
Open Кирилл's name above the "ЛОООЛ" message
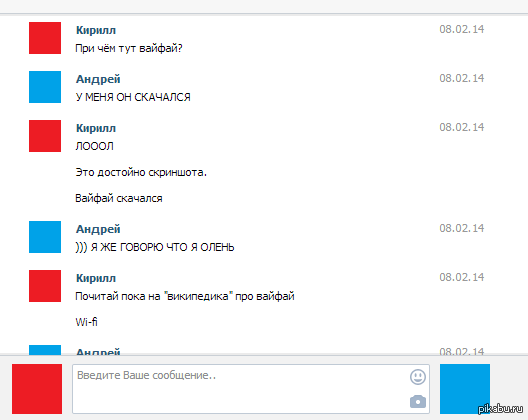tap(96, 128)
